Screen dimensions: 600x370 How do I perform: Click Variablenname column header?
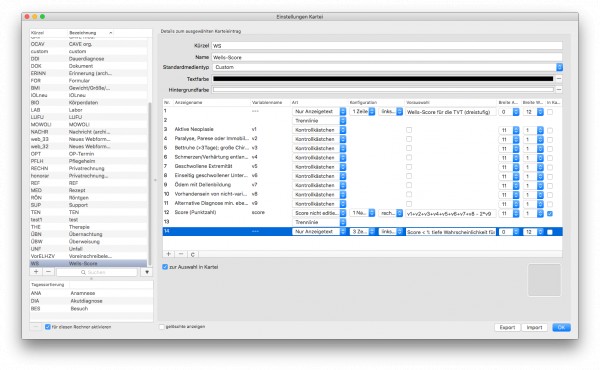(x=270, y=103)
